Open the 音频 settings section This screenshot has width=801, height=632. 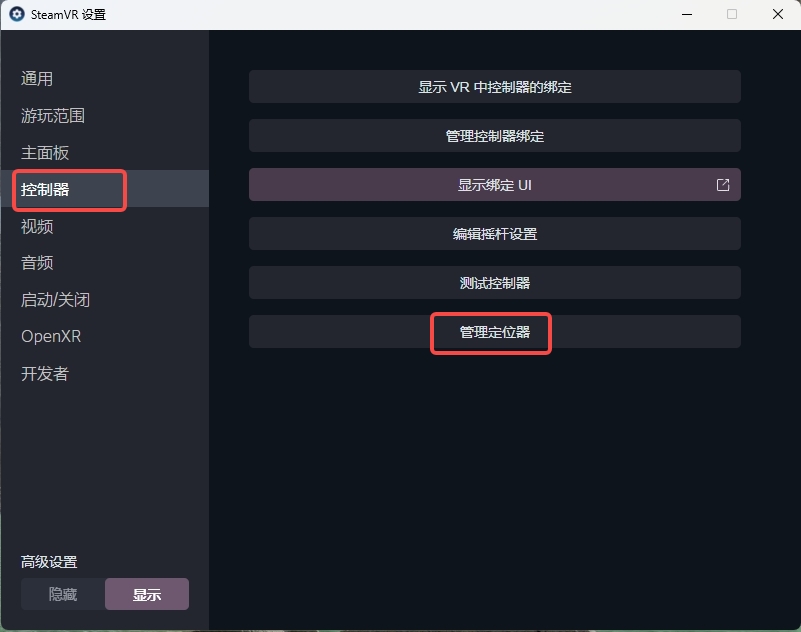(37, 263)
